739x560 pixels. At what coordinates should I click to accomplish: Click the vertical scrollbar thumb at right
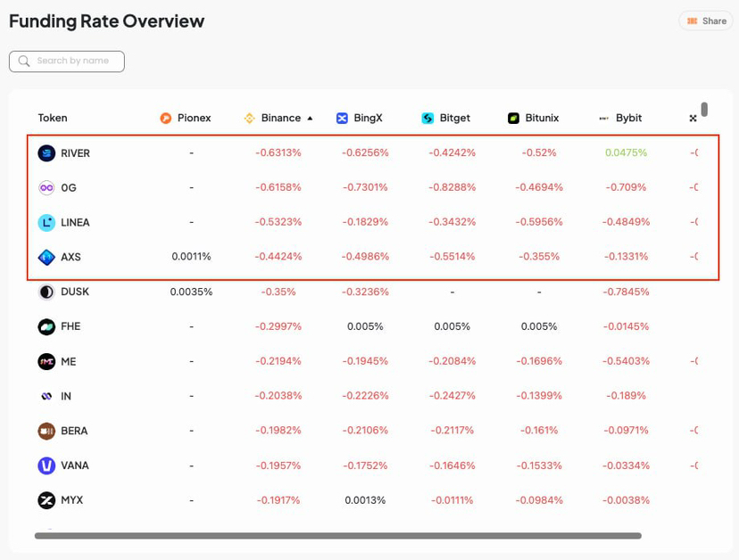(704, 110)
